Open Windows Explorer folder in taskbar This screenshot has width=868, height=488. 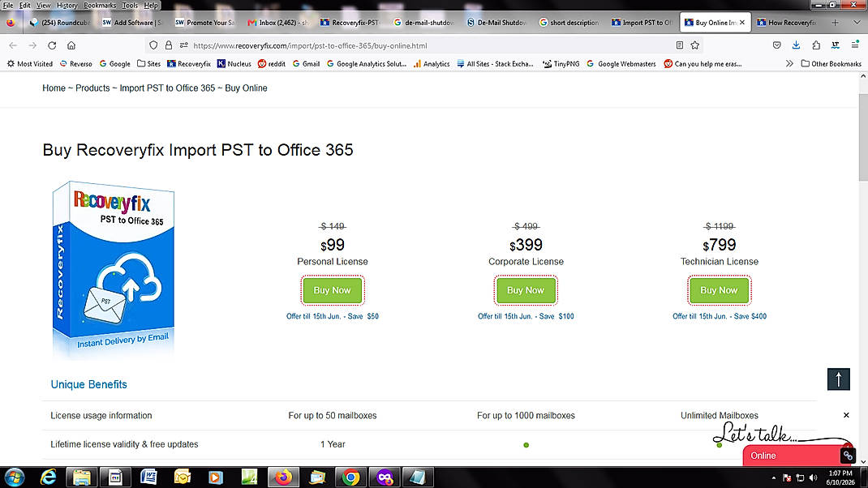pyautogui.click(x=82, y=477)
